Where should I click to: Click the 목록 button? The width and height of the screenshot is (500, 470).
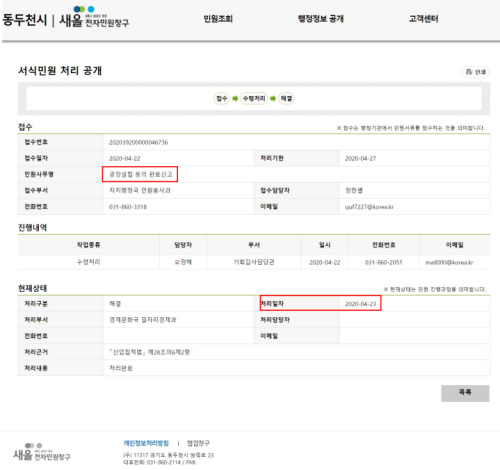point(465,393)
